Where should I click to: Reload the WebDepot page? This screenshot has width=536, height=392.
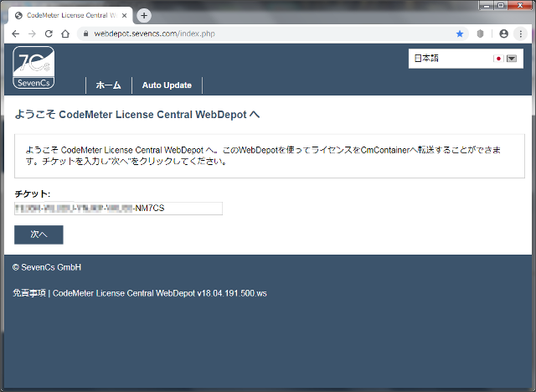49,34
